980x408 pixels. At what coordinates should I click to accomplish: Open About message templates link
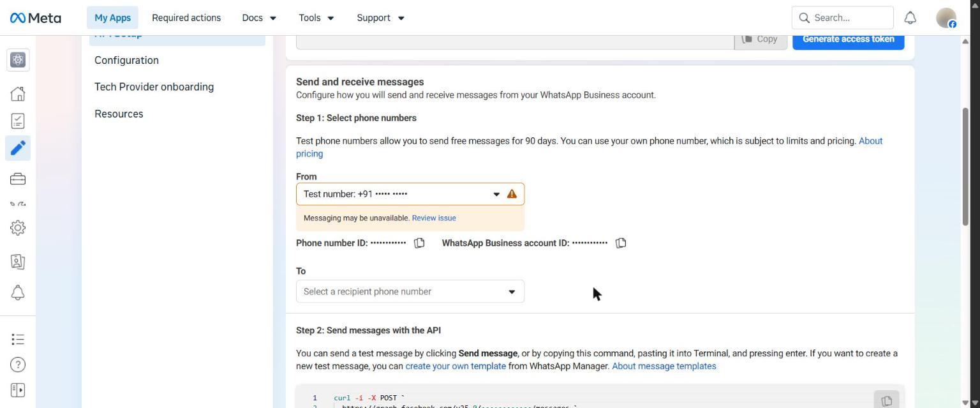(664, 366)
